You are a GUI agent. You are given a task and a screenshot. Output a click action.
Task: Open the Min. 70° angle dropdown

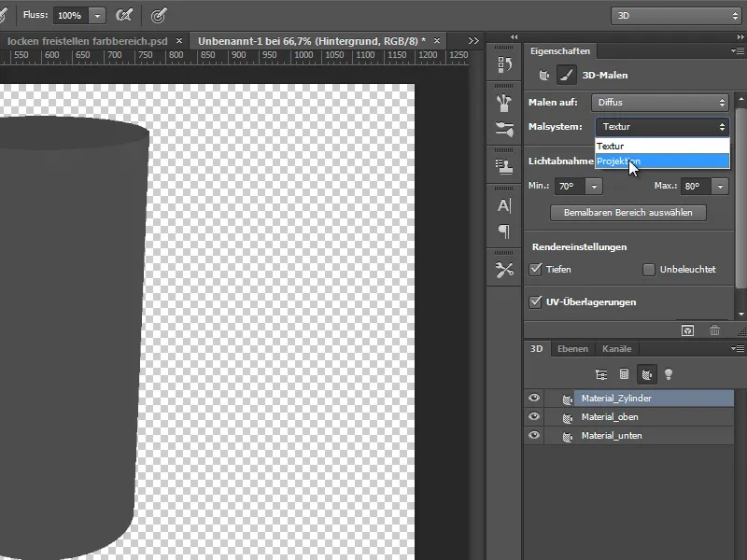point(594,186)
